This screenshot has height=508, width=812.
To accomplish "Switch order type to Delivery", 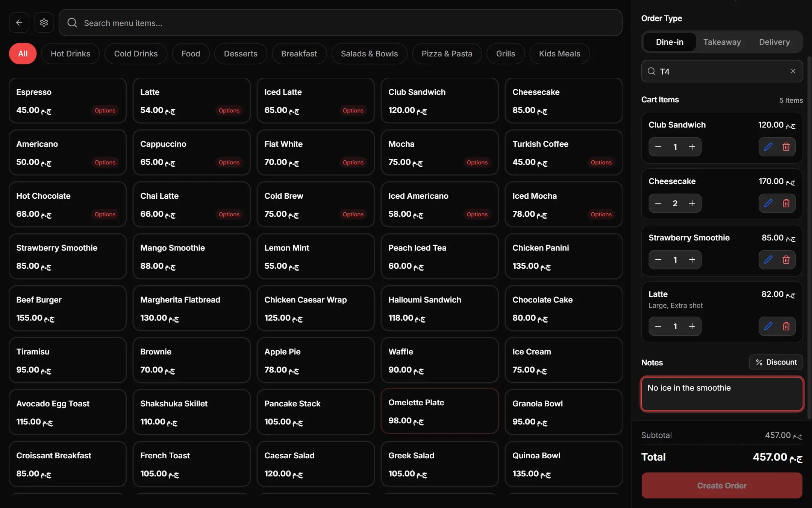I will (x=774, y=42).
